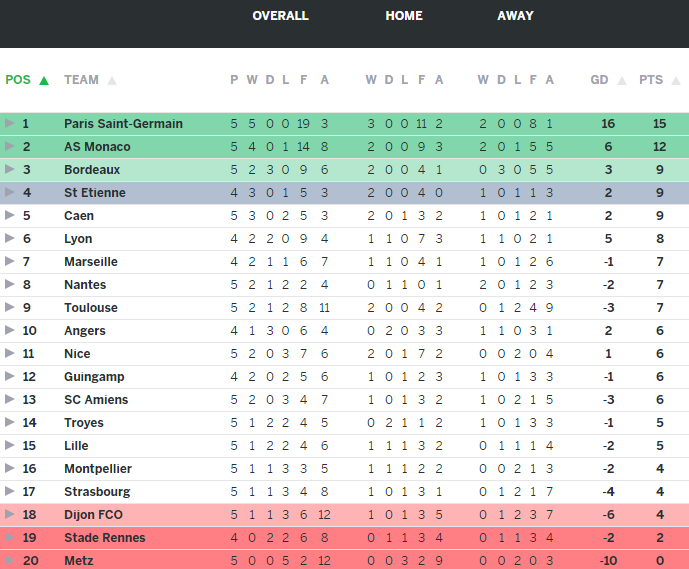The height and width of the screenshot is (569, 689).
Task: Switch to the AWAY tab
Action: click(515, 16)
